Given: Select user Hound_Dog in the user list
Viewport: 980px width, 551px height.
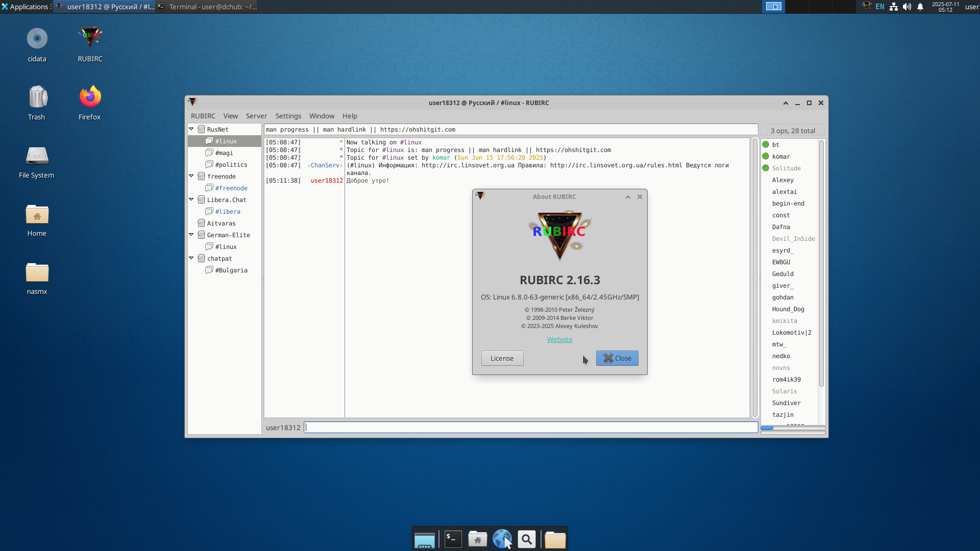Looking at the screenshot, I should [788, 309].
